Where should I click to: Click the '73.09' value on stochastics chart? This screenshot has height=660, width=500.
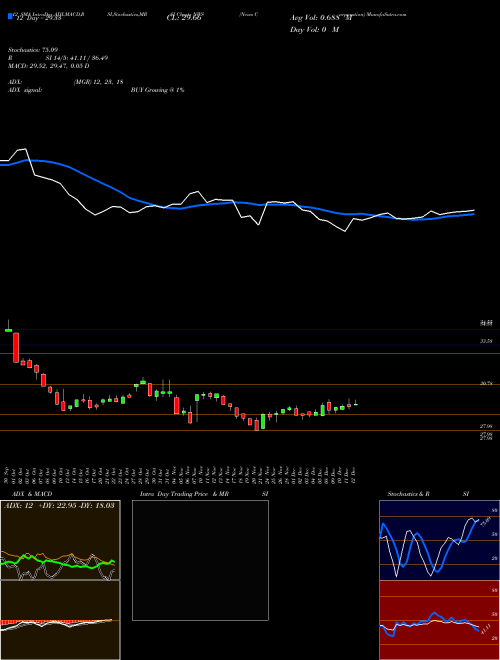coord(486,522)
